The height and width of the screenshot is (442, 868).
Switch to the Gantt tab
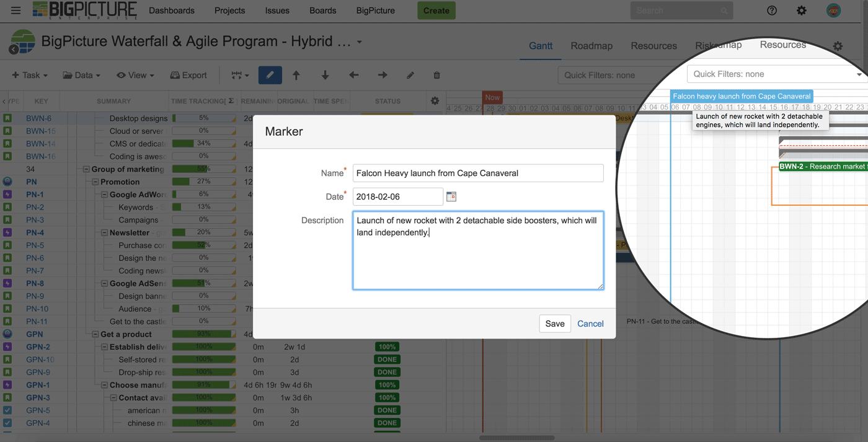(541, 46)
